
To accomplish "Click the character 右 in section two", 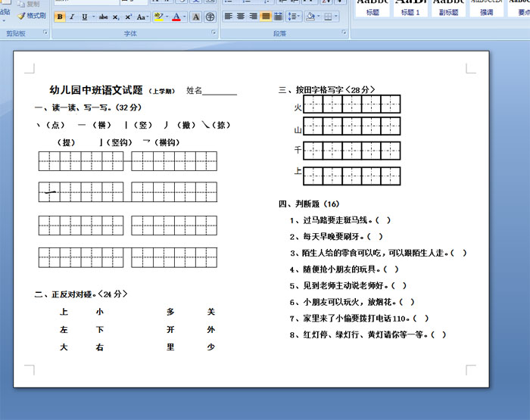I will click(100, 347).
